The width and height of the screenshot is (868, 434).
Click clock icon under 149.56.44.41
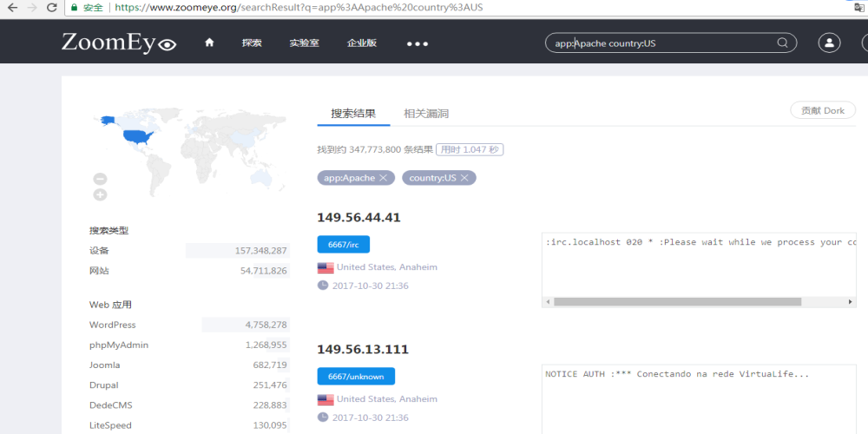pyautogui.click(x=323, y=285)
